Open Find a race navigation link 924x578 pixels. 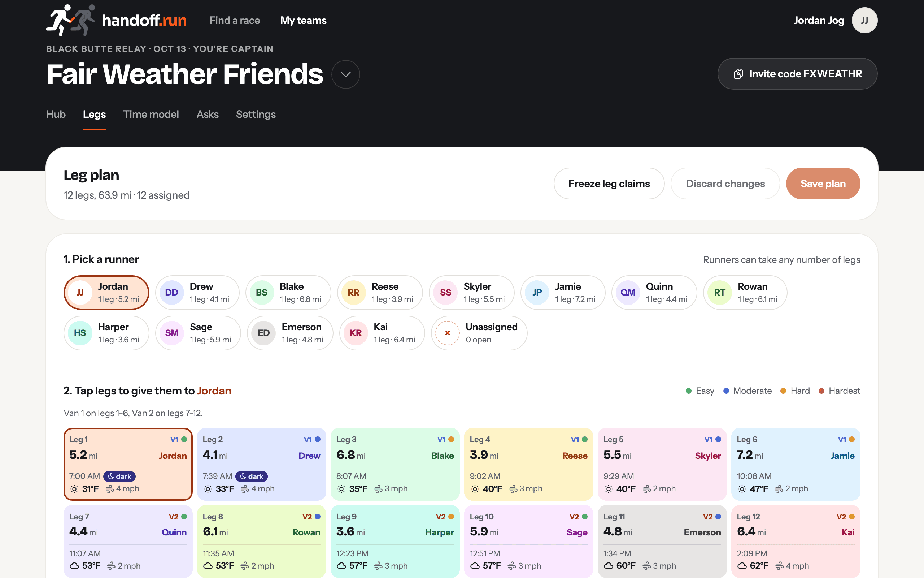pos(235,20)
